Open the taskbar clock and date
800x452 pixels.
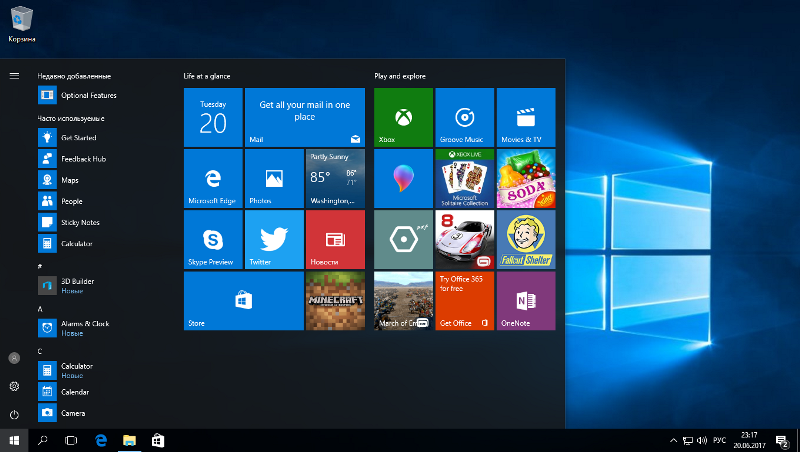(749, 440)
